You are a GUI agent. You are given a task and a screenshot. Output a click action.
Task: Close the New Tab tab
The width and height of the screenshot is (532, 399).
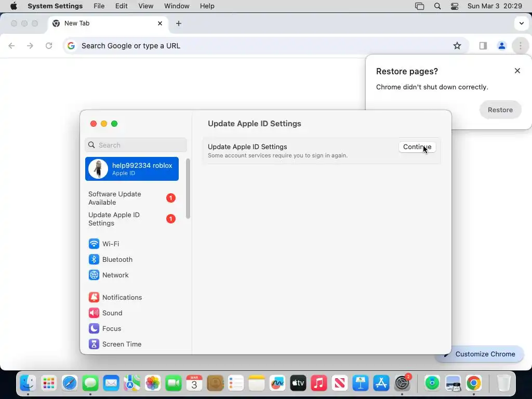tap(160, 23)
